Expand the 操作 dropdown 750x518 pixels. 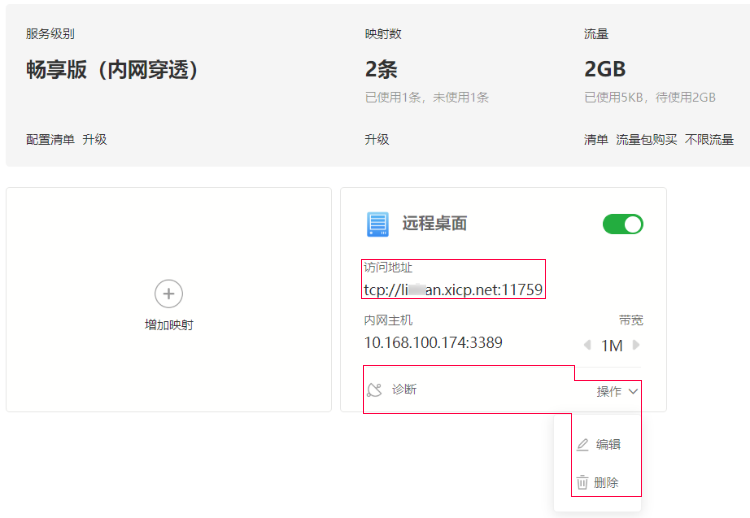coord(617,392)
